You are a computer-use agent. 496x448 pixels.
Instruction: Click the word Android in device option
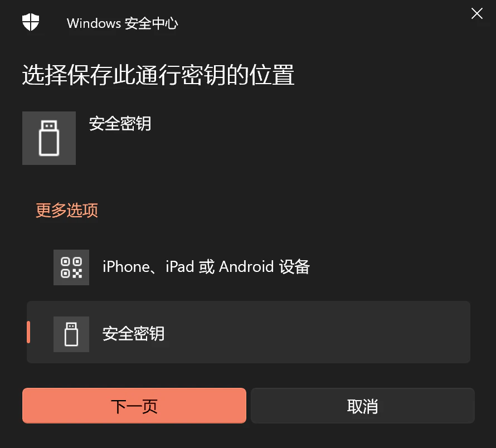[x=246, y=267]
